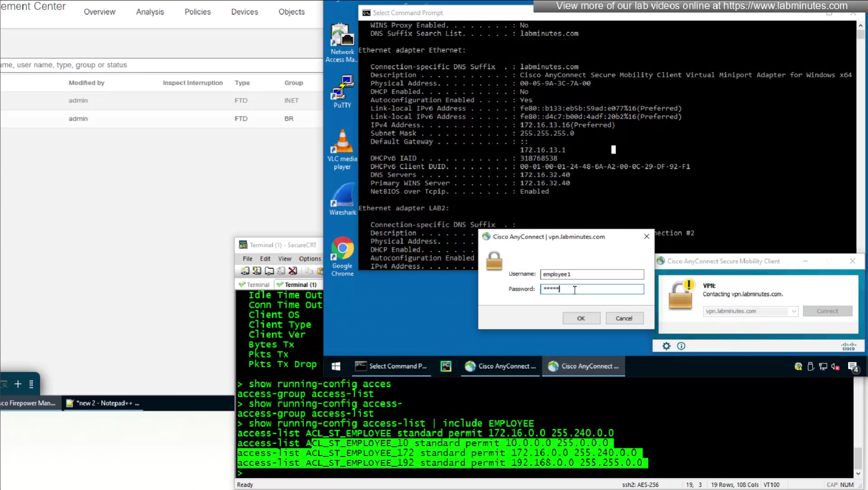
Task: Expand the vpn.labminutes.com server dropdown
Action: click(794, 311)
